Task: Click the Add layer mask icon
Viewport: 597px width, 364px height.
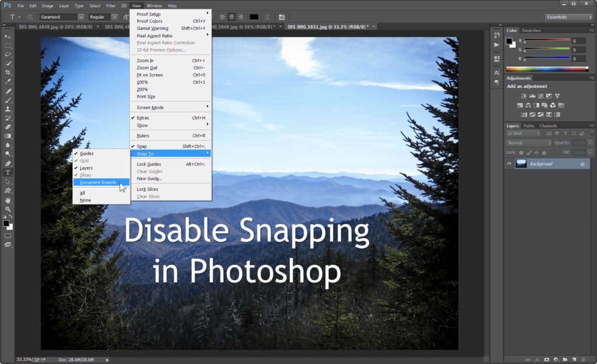Action: pyautogui.click(x=546, y=359)
